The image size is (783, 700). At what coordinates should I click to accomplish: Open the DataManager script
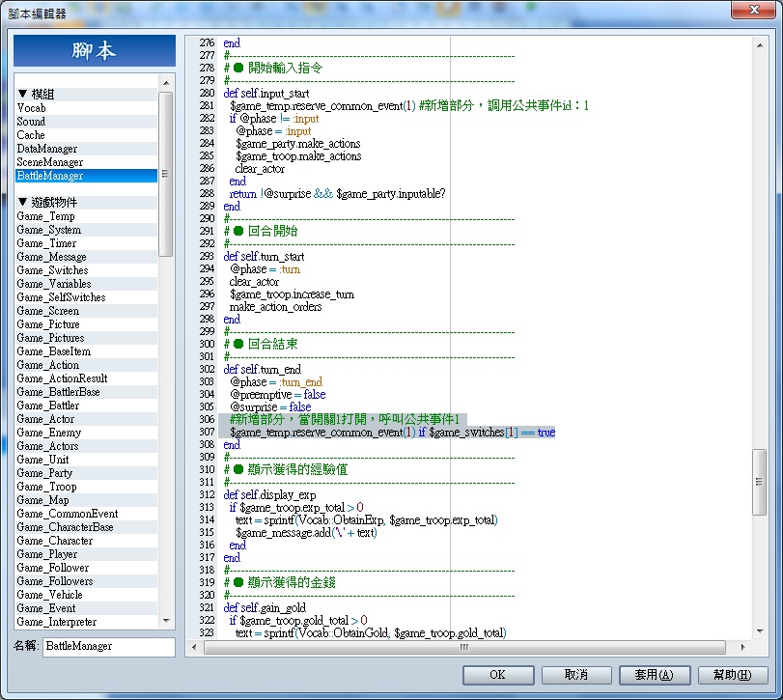pyautogui.click(x=86, y=149)
